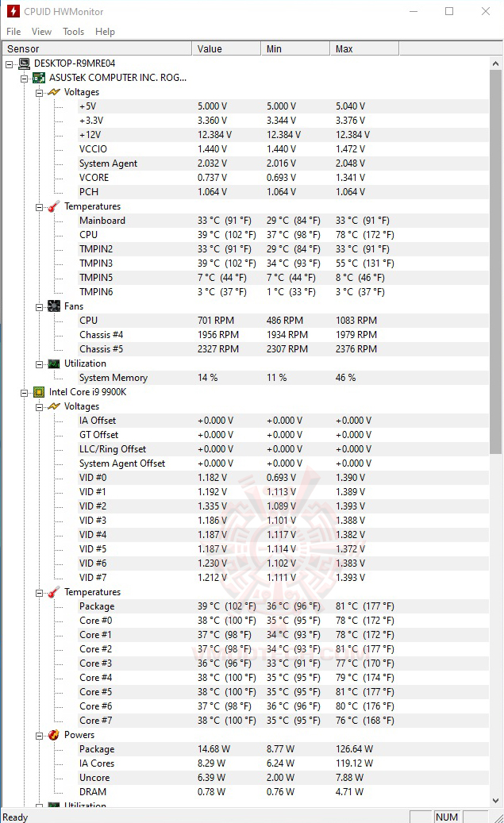
Task: Click the thermometer icon for motherboard Temperatures
Action: coord(53,206)
